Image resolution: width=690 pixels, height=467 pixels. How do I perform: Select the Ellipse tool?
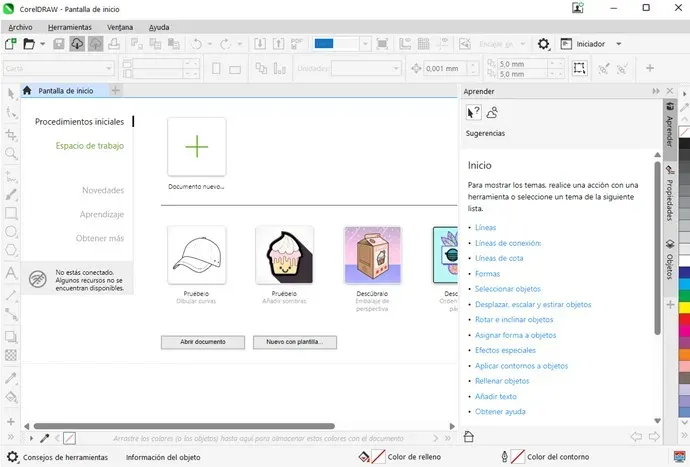point(11,232)
